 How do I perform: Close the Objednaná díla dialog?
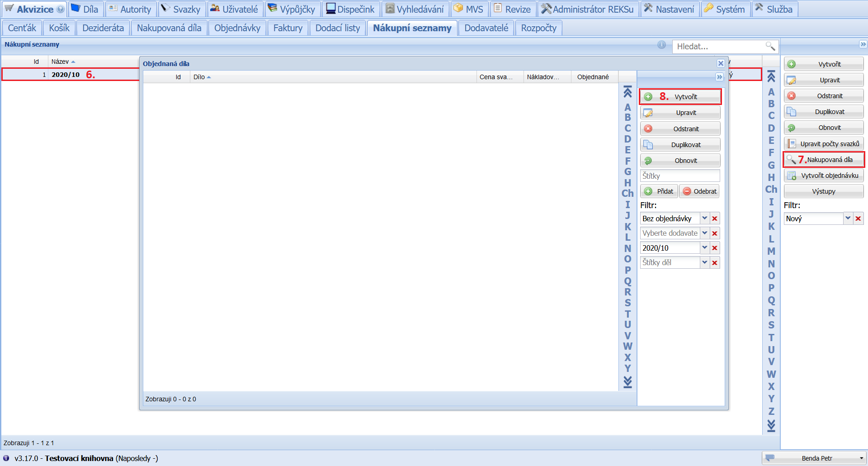pyautogui.click(x=721, y=63)
